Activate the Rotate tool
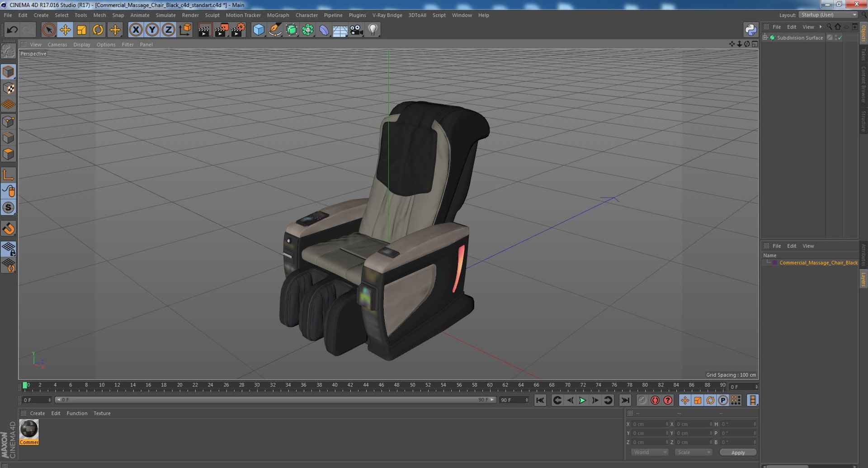This screenshot has width=868, height=468. coord(98,30)
